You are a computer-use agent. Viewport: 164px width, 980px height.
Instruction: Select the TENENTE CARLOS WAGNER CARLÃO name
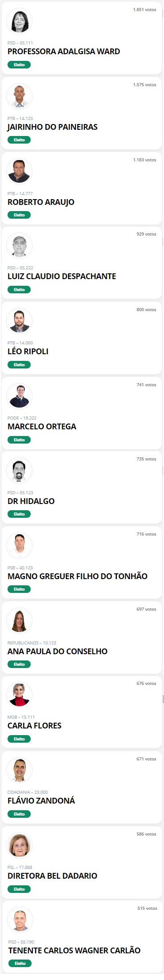[74, 951]
